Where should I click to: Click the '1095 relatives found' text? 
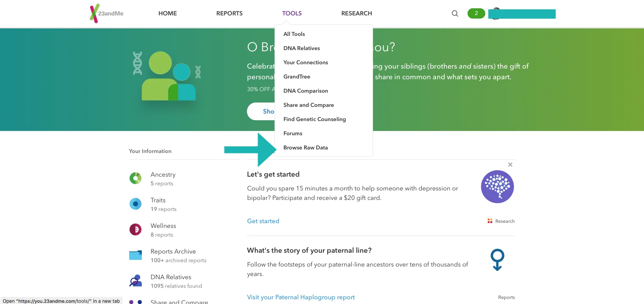pyautogui.click(x=176, y=286)
